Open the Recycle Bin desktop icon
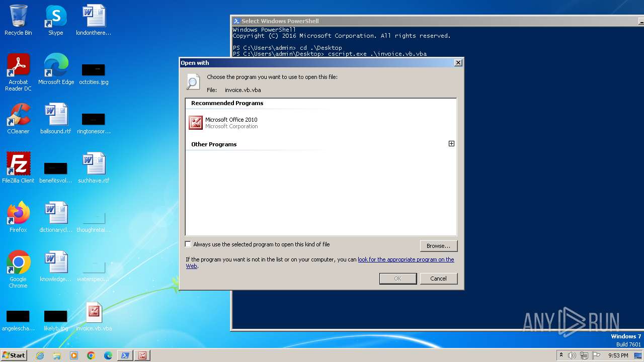The image size is (644, 362). [18, 20]
